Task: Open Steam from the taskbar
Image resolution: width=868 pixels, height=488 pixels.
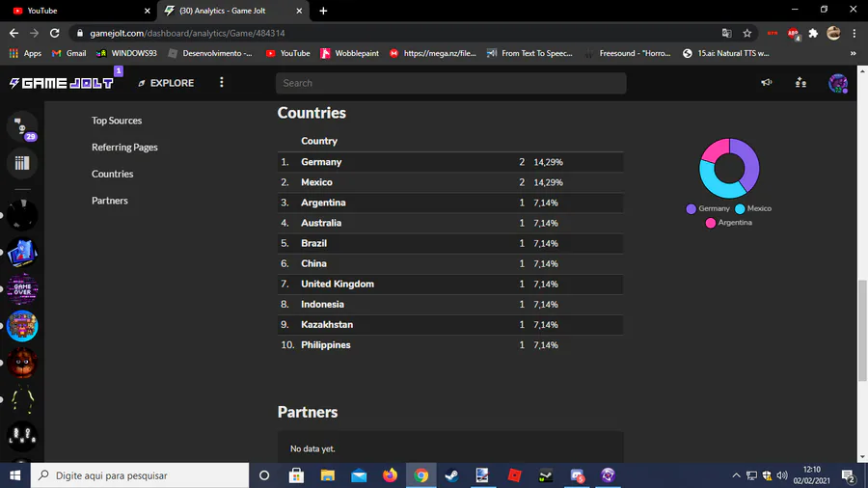Action: pyautogui.click(x=451, y=475)
